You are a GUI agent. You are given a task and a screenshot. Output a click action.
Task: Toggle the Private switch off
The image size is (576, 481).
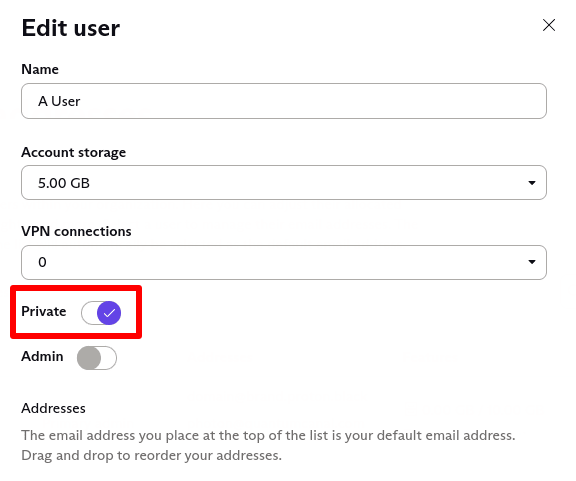click(x=101, y=313)
